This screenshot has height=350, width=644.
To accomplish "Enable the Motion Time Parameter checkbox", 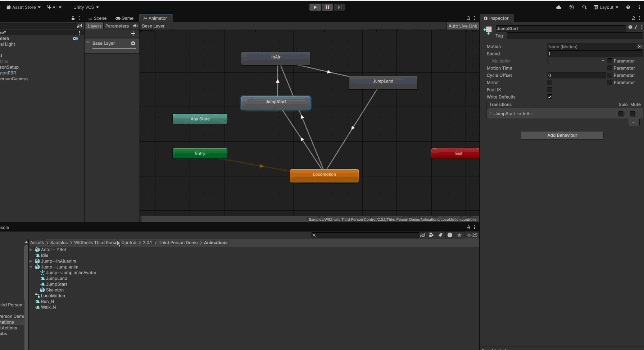I will [610, 68].
